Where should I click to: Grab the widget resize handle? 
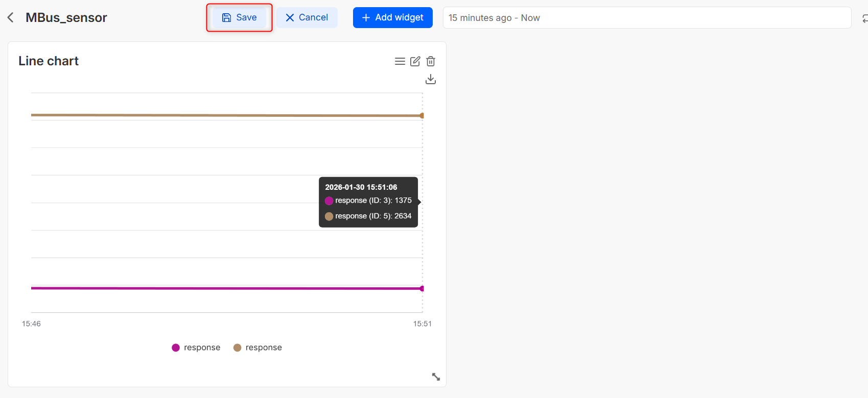coord(436,377)
